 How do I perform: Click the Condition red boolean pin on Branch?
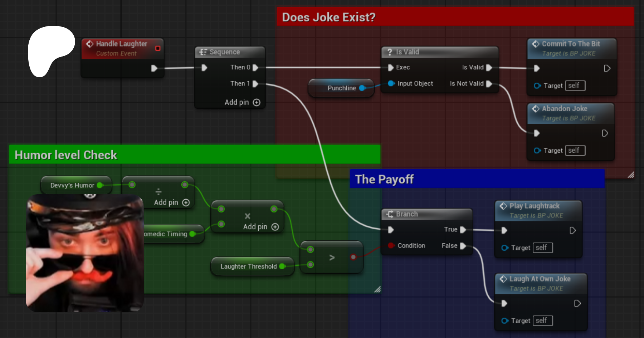[x=391, y=245]
